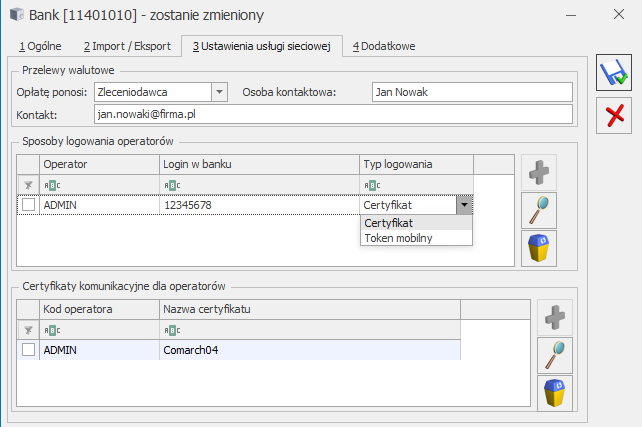The image size is (642, 427).
Task: Click the Kod operatora filter ABC icon
Action: pos(52,330)
